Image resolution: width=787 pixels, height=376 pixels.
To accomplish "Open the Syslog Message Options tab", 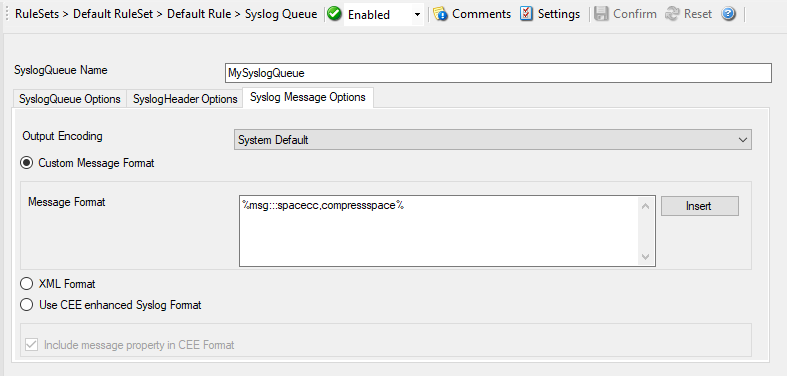I will click(308, 97).
